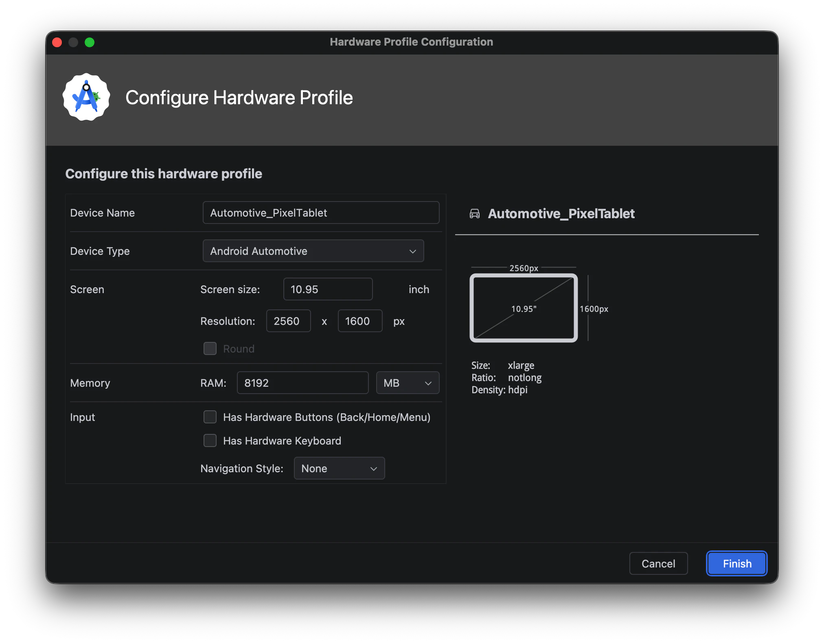
Task: Click the Android Studio logo icon
Action: pyautogui.click(x=86, y=97)
